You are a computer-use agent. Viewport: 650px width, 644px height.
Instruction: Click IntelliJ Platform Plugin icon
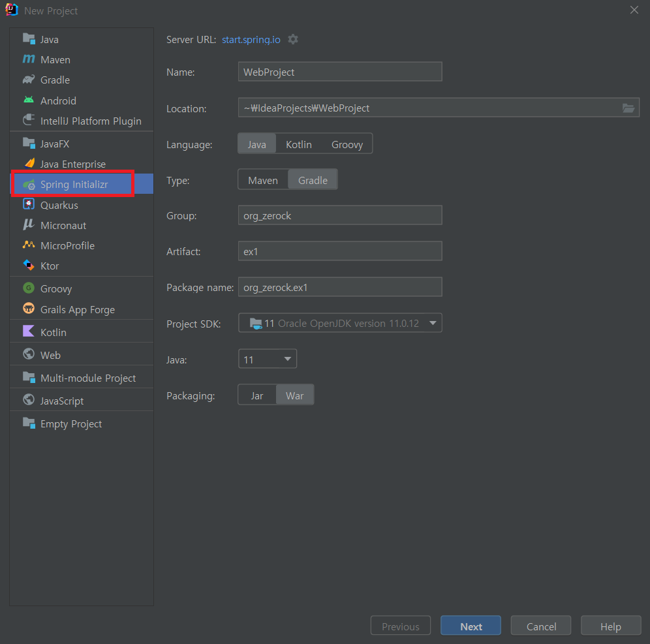click(x=29, y=120)
